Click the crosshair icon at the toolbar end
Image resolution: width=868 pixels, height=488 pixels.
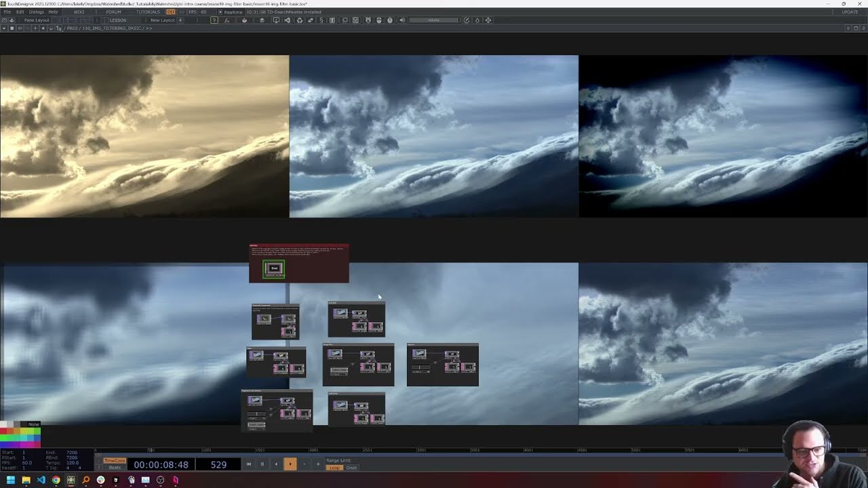(488, 20)
